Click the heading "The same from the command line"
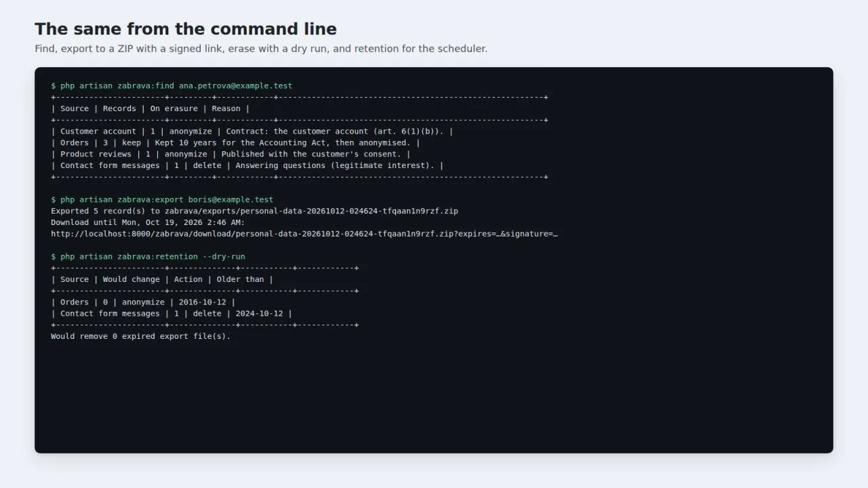The width and height of the screenshot is (868, 488). pos(186,29)
